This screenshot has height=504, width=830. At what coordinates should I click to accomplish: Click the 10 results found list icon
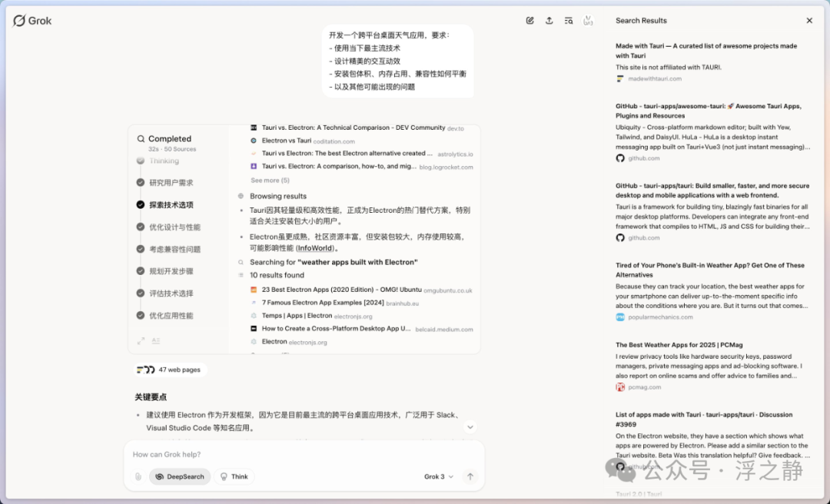[241, 275]
